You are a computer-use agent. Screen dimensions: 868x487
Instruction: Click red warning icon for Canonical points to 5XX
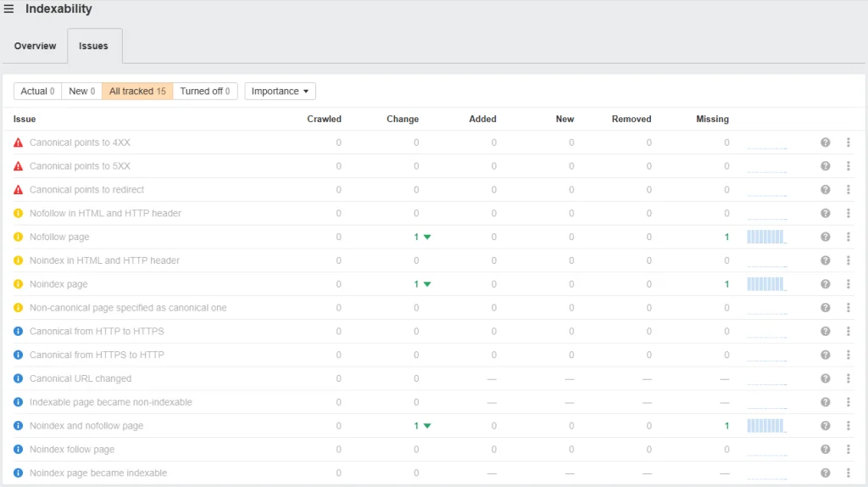(19, 166)
